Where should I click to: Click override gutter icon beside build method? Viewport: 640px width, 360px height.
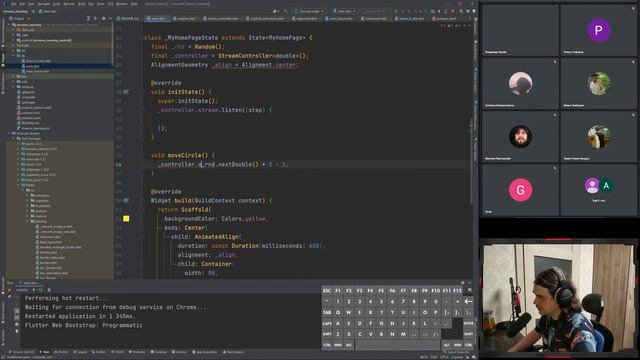coord(126,200)
